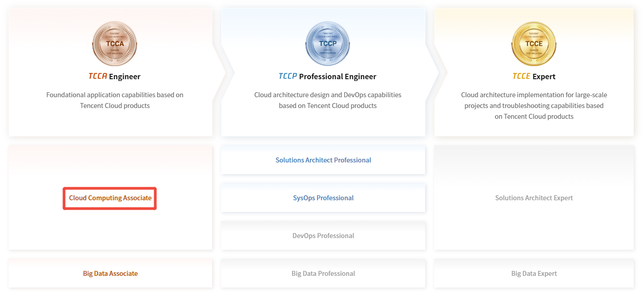The image size is (644, 297).
Task: Open the Cloud Computing Associate certification
Action: pyautogui.click(x=110, y=198)
